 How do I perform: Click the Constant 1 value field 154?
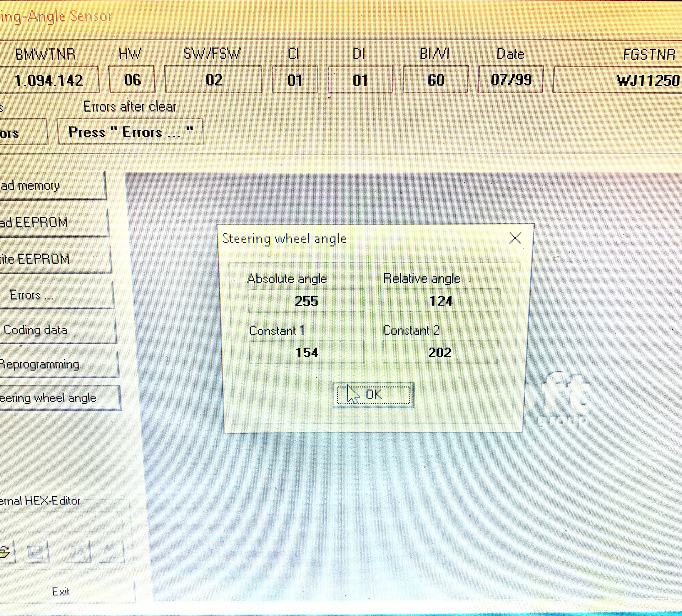click(x=307, y=352)
